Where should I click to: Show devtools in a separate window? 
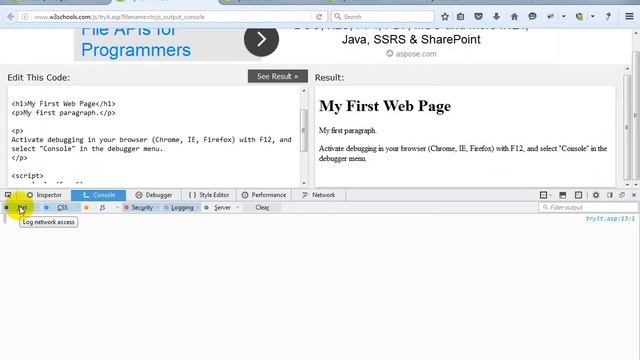tap(622, 195)
